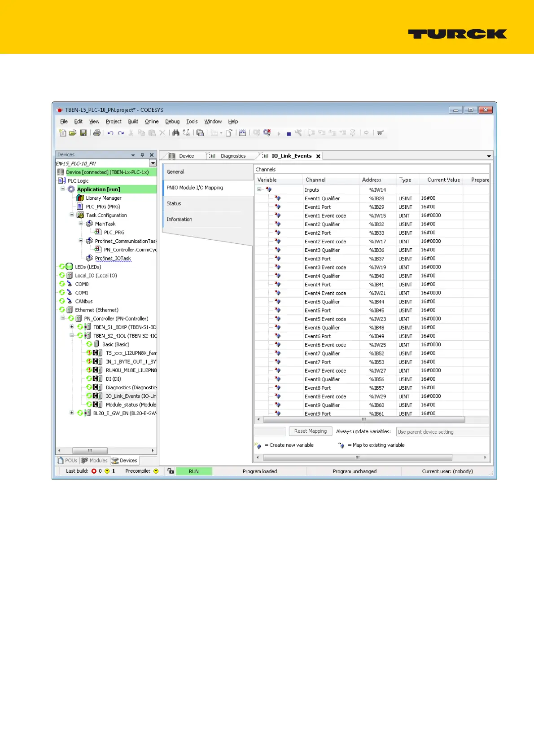Click the RUN status indicator in status bar
This screenshot has height=756, width=534.
pyautogui.click(x=194, y=471)
